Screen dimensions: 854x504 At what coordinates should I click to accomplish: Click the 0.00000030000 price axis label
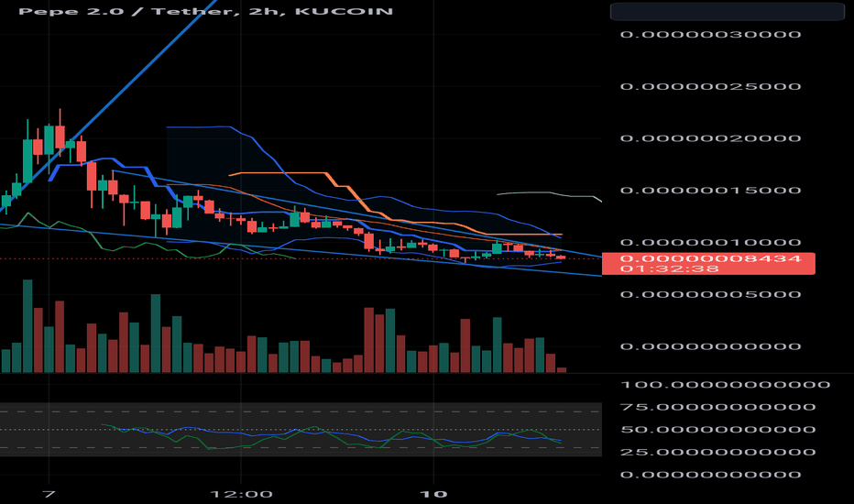[710, 34]
